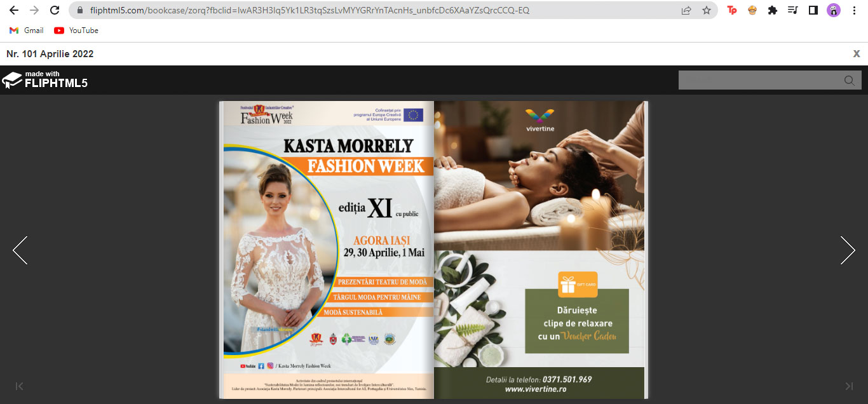Viewport: 868px width, 404px height.
Task: Click the '29, 30 Aprilie, 1 Mai' dates
Action: 384,253
